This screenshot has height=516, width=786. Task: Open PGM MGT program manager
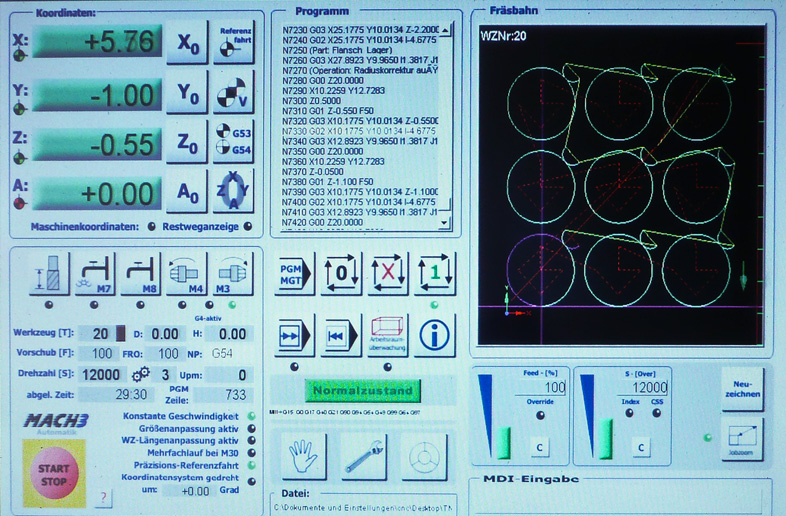coord(294,274)
